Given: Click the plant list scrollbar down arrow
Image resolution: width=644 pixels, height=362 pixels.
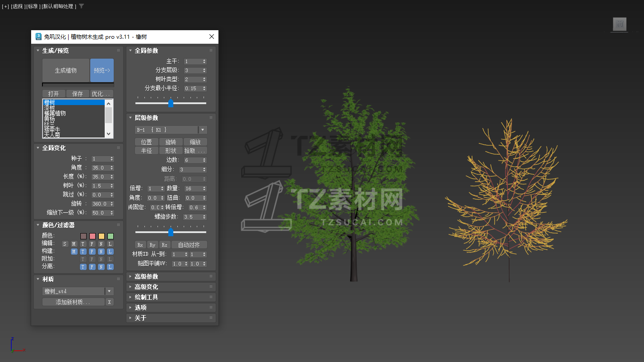Looking at the screenshot, I should pos(108,134).
